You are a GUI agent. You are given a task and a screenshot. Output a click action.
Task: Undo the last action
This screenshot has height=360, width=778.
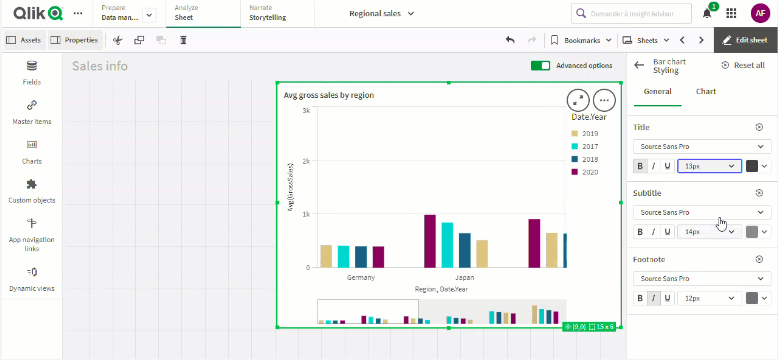pyautogui.click(x=510, y=40)
